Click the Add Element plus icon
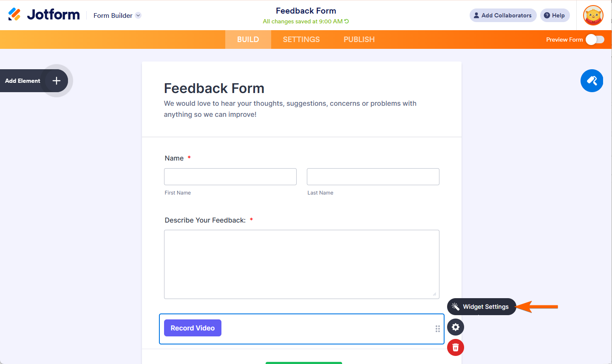Viewport: 612px width, 364px height. (57, 81)
